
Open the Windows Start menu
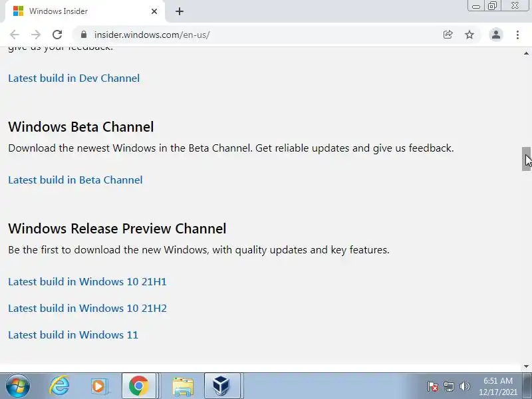(18, 386)
